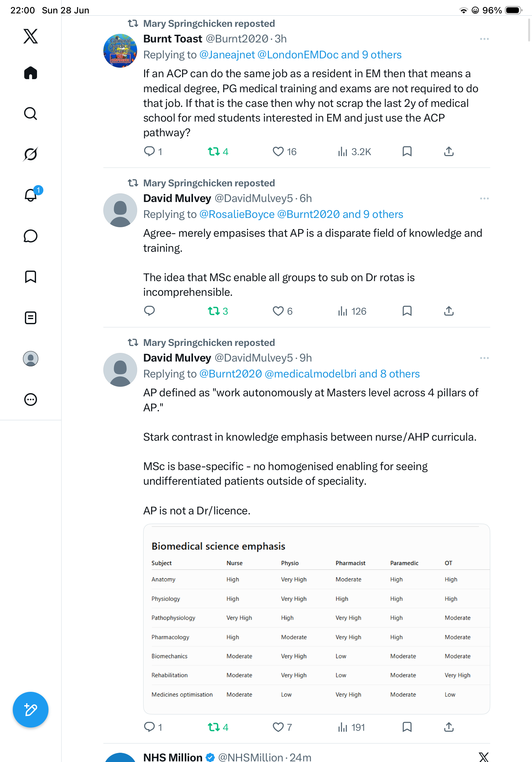Open the @Janeajnet mention link
Viewport: 532px width, 762px height.
point(227,55)
